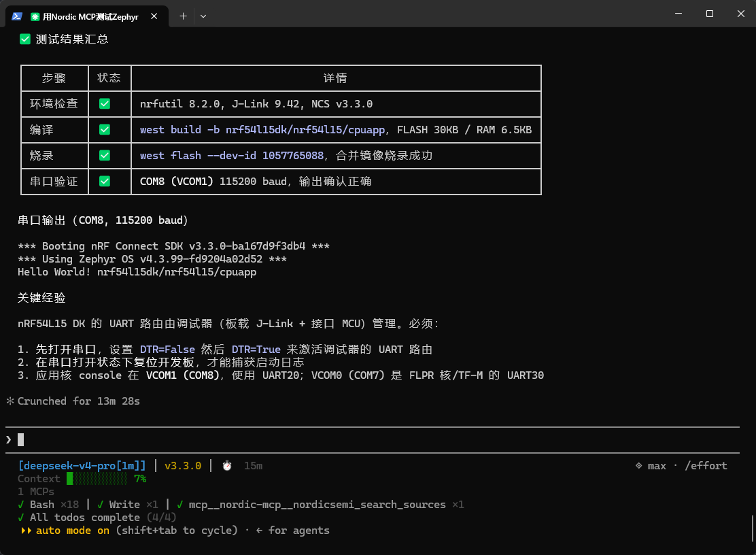This screenshot has height=555, width=756.
Task: Click Using Zephyr OS v4.3.99 log line
Action: pos(152,259)
